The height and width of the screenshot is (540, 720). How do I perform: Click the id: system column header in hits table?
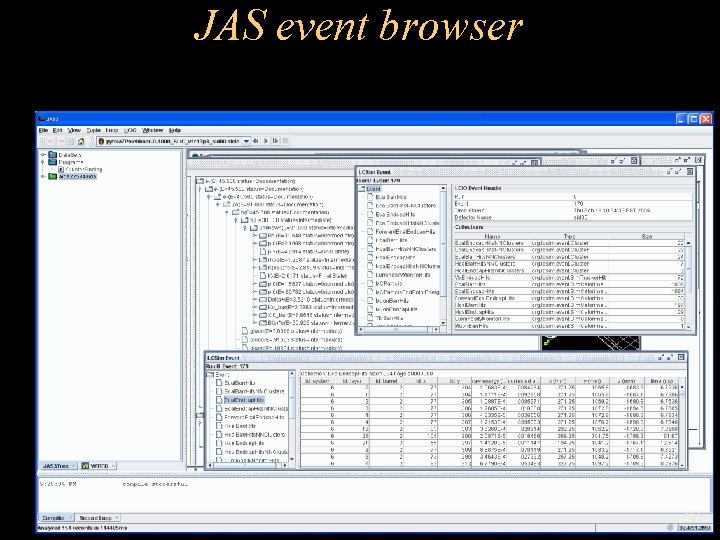tap(317, 381)
